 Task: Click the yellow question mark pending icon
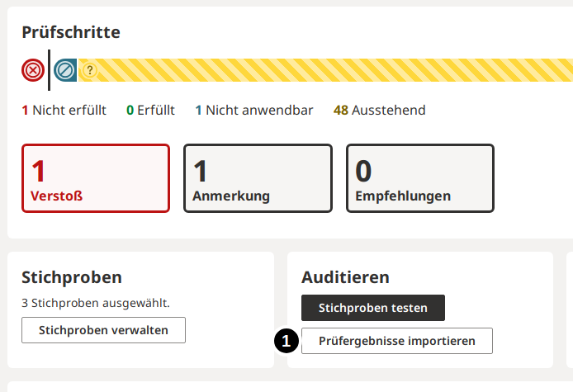point(89,71)
